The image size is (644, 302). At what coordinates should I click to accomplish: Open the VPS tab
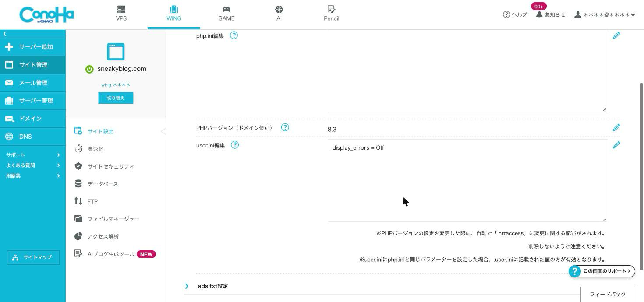coord(121,14)
